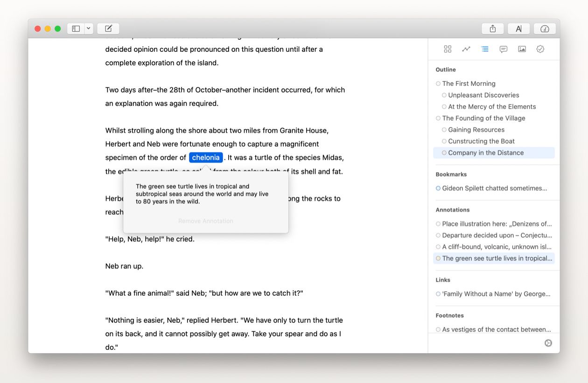
Task: Switch to the revision check tab
Action: pos(540,49)
